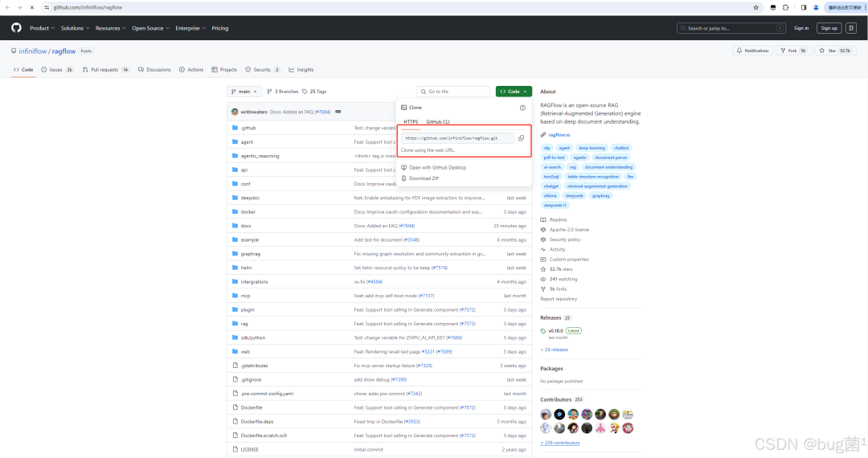Focus the Search or jump to field

(731, 28)
